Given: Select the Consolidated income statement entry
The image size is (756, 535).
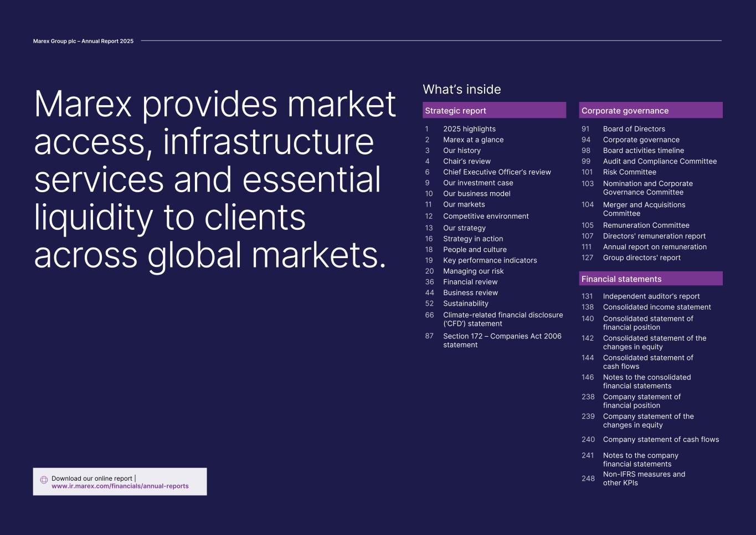Looking at the screenshot, I should click(x=657, y=307).
